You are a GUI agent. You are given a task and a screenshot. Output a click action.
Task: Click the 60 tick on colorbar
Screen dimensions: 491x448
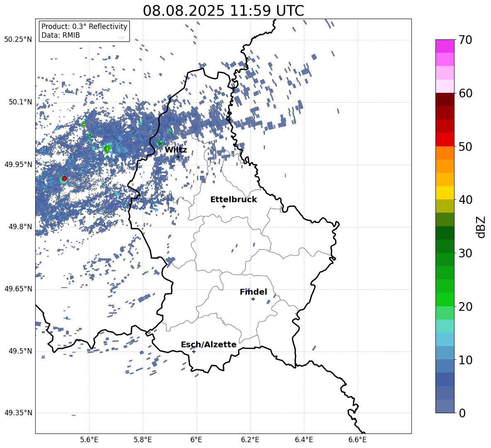[x=466, y=93]
